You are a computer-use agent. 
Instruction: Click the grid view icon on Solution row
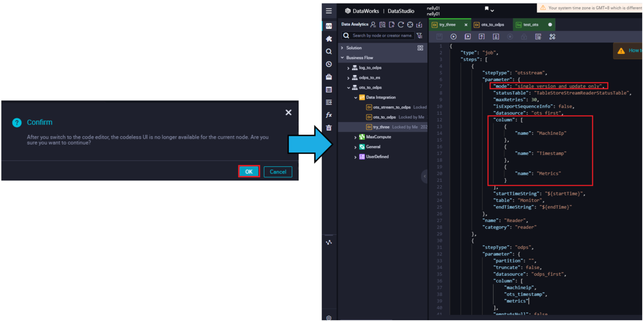click(x=420, y=48)
